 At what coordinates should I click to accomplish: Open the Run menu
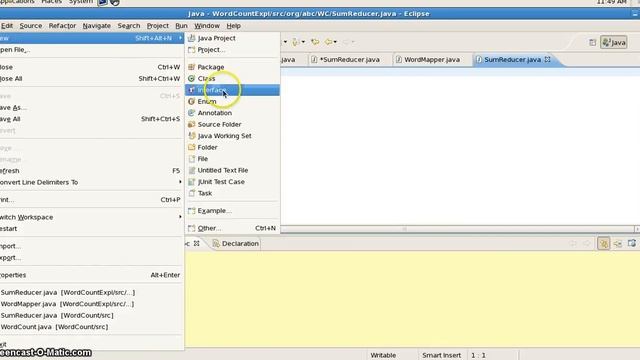pyautogui.click(x=181, y=26)
